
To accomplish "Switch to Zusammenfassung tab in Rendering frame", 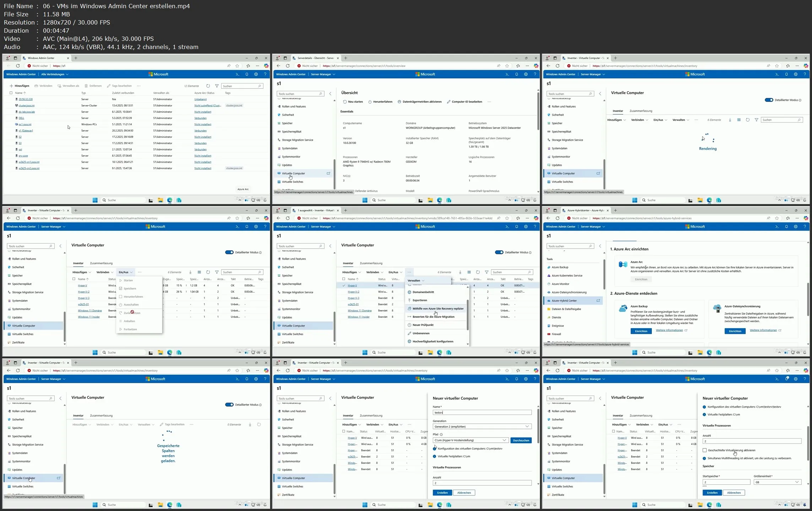I will 641,111.
